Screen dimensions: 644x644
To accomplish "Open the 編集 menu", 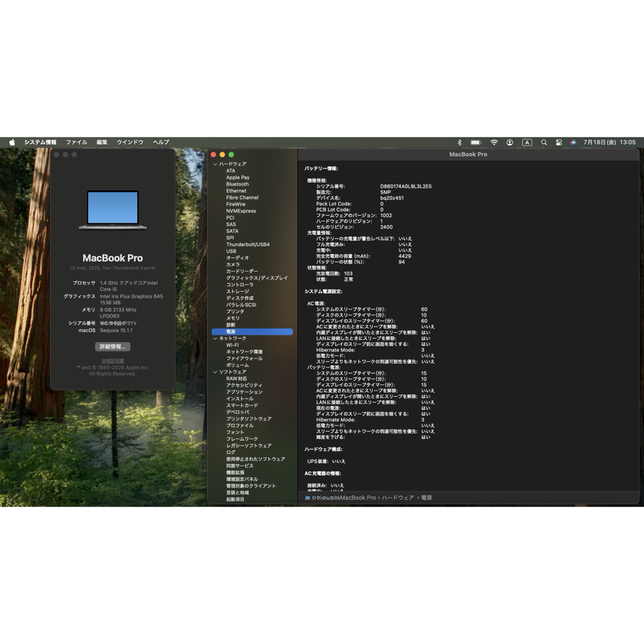I will pyautogui.click(x=102, y=142).
